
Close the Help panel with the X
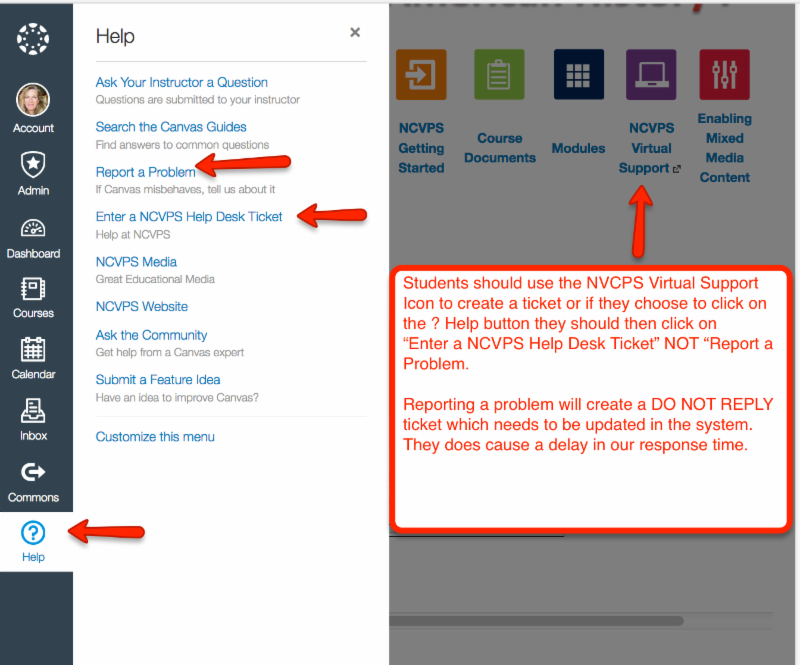point(355,33)
